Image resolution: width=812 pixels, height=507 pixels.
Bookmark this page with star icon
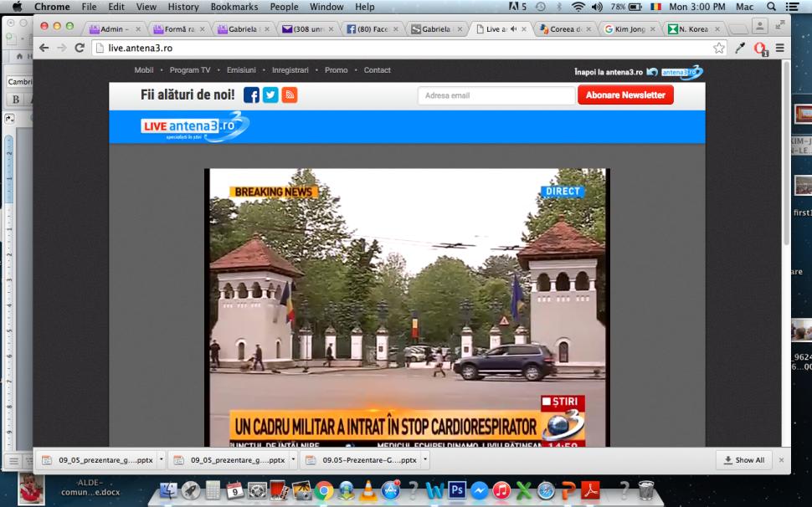pyautogui.click(x=719, y=49)
